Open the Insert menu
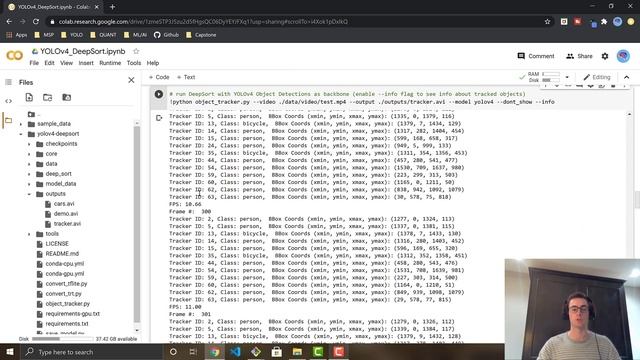This screenshot has height=360, width=640. [x=86, y=63]
